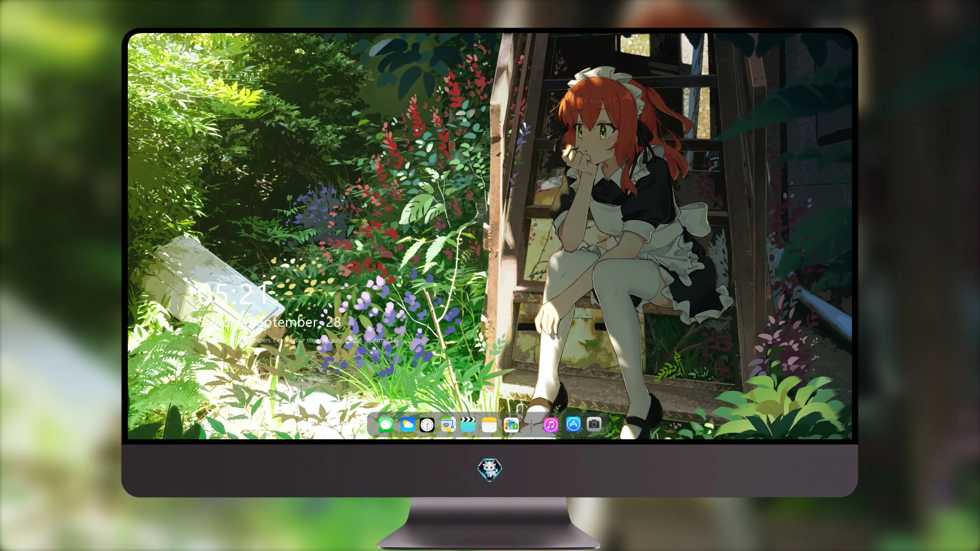The height and width of the screenshot is (551, 980).
Task: Open the blue App Store icon
Action: (x=573, y=424)
